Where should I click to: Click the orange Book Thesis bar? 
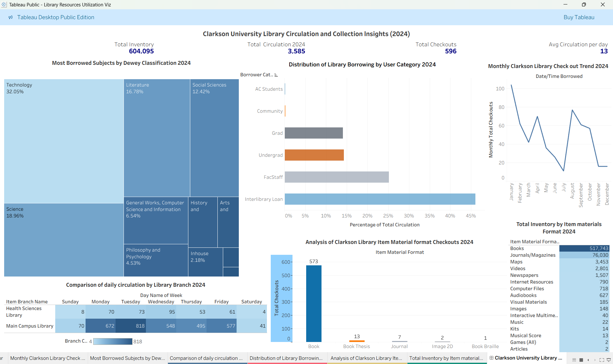click(357, 341)
